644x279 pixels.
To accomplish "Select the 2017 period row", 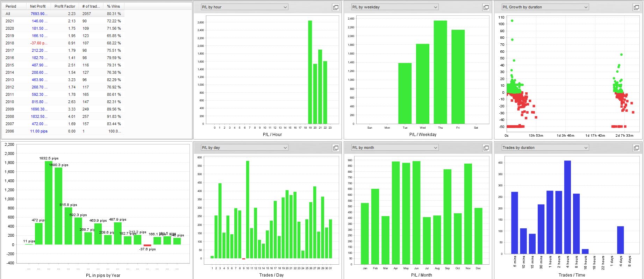I will tap(63, 50).
